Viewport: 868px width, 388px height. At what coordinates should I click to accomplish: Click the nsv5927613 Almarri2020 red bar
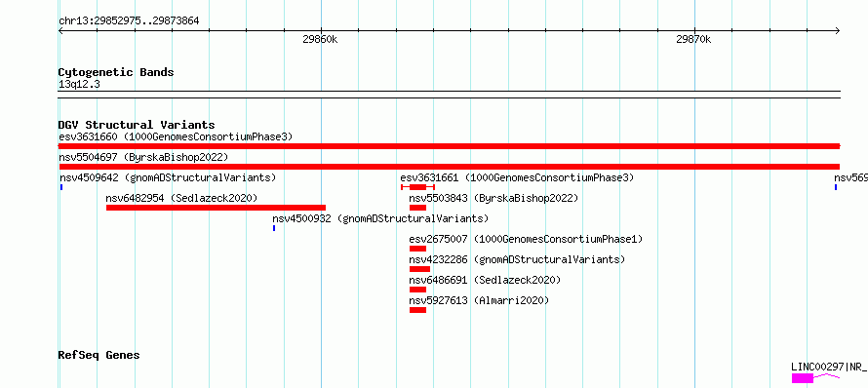click(418, 310)
